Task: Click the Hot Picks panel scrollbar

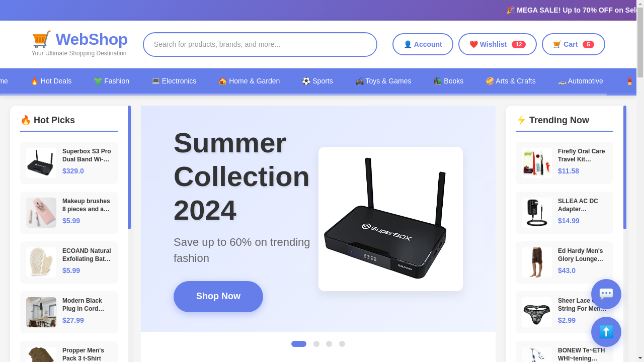Action: tap(129, 167)
